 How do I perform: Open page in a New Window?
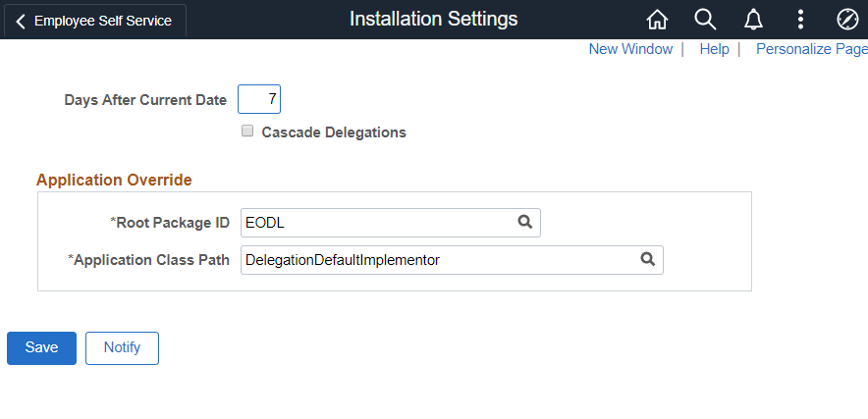pyautogui.click(x=630, y=49)
